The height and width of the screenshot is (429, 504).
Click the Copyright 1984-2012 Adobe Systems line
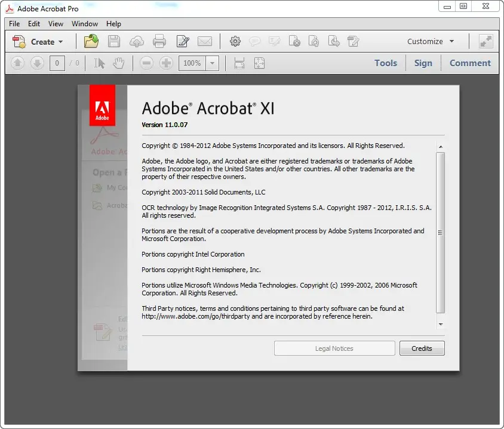[x=273, y=146]
